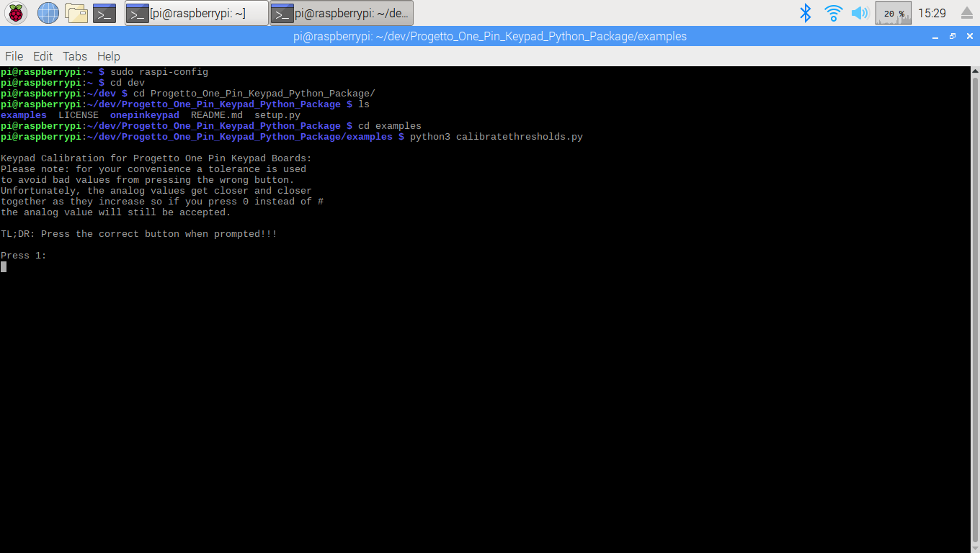980x553 pixels.
Task: Open the Bluetooth tray menu
Action: tap(806, 13)
